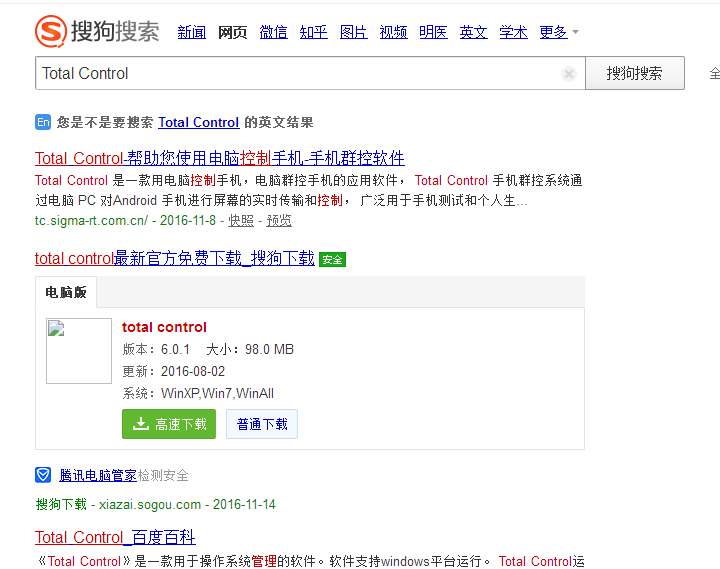The width and height of the screenshot is (720, 569).
Task: Click the 版本: 6.0.1 text
Action: coord(156,349)
